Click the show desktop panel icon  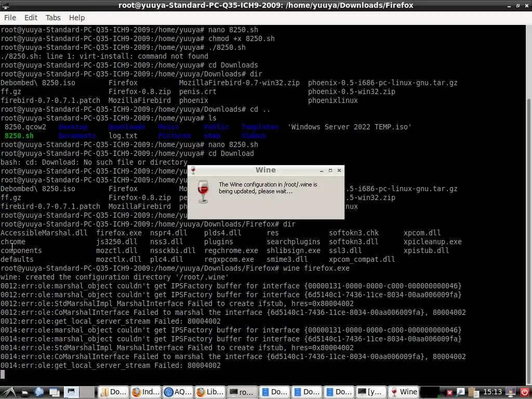tap(54, 392)
